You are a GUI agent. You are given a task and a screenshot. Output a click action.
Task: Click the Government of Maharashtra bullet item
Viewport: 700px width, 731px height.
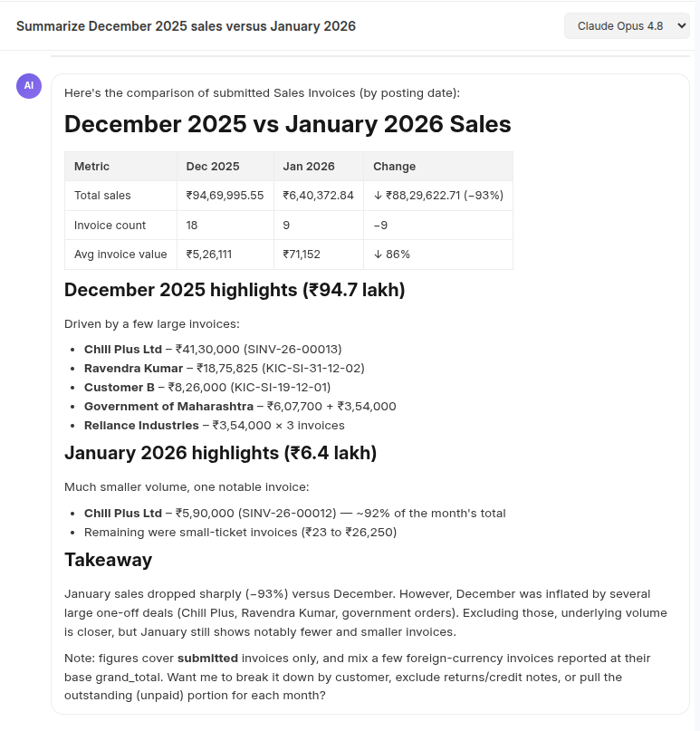tap(240, 407)
